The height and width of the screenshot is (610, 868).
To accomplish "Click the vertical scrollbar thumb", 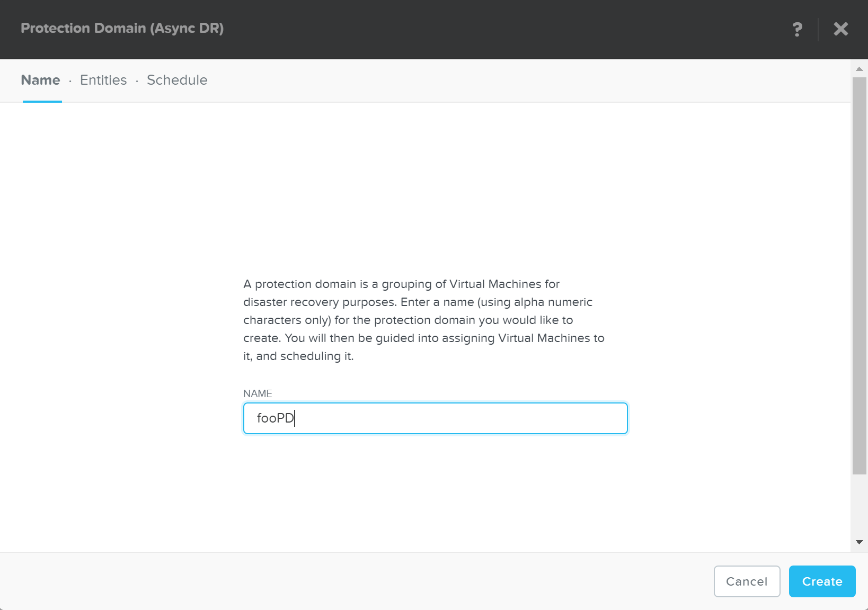I will coord(859,275).
